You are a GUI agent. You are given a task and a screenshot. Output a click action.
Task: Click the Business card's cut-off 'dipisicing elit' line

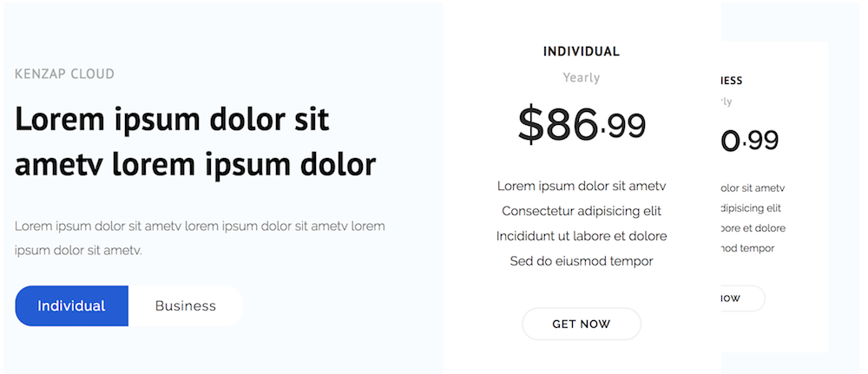pos(751,208)
